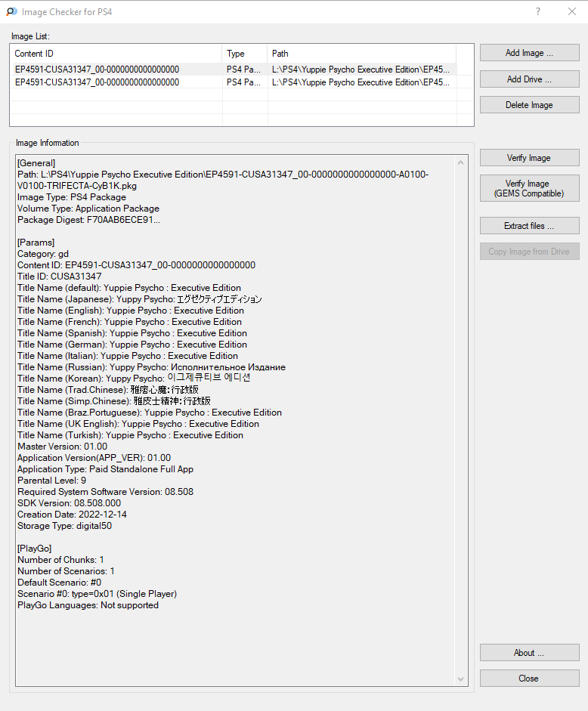Screen dimensions: 588x711
Task: Click the Scenario #0 Single Player line
Action: coord(97,594)
